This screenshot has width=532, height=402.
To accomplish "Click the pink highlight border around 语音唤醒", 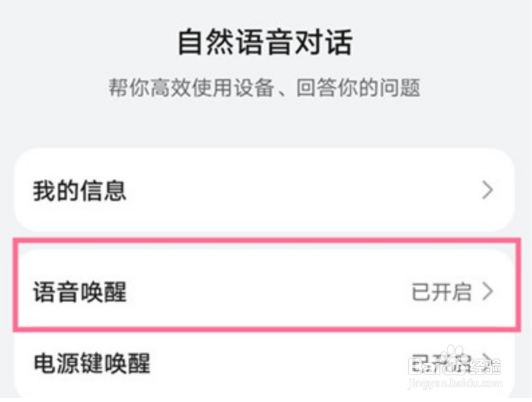I will pyautogui.click(x=266, y=239).
